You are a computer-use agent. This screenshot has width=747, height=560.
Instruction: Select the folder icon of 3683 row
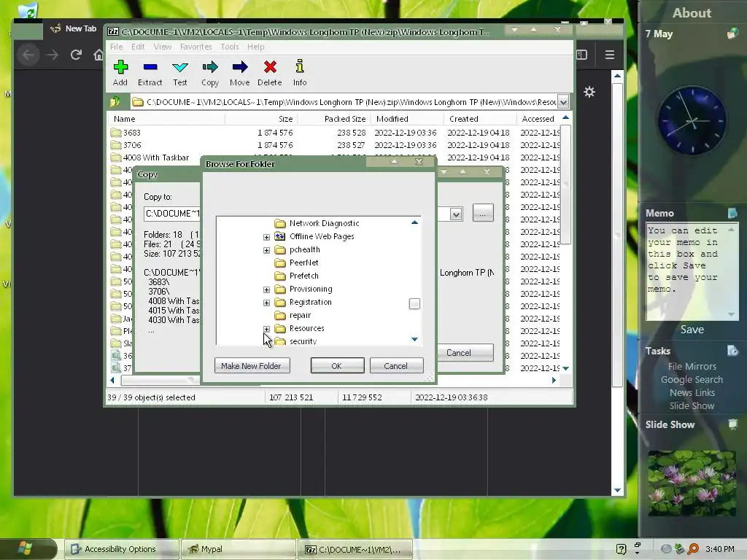point(116,133)
